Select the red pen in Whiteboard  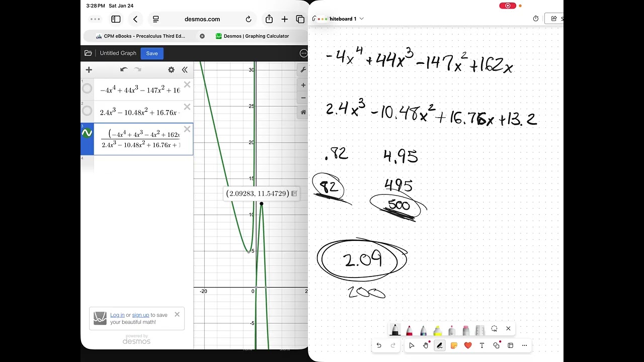(409, 329)
